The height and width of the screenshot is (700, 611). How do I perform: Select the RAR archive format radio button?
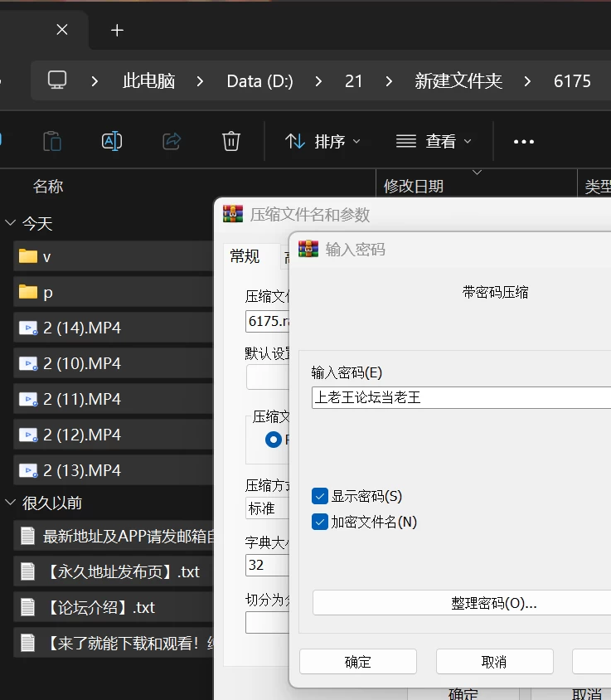pos(273,440)
